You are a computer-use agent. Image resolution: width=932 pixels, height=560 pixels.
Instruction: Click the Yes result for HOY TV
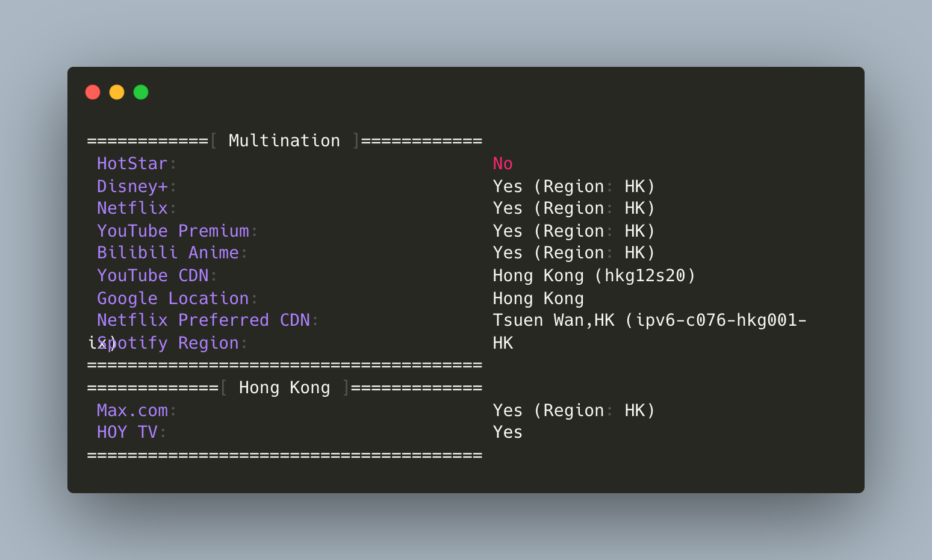pos(508,432)
